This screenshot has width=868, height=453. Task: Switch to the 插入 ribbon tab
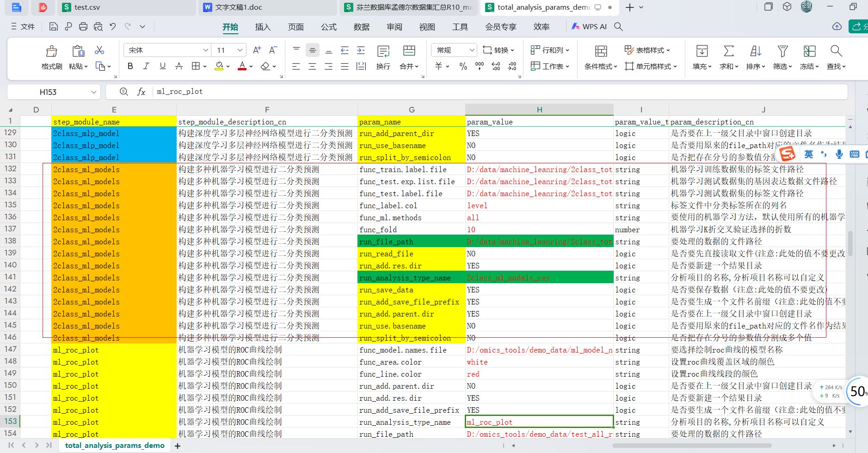click(263, 27)
